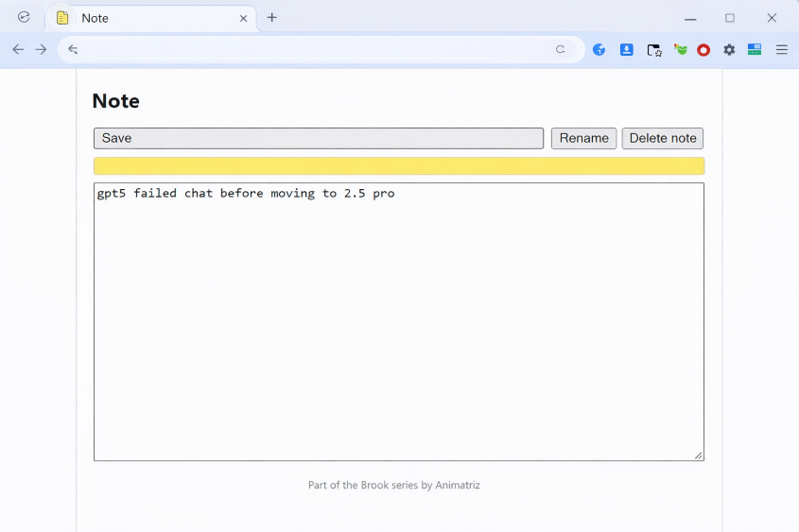
Task: Click the textarea resize handle corner
Action: coord(699,455)
